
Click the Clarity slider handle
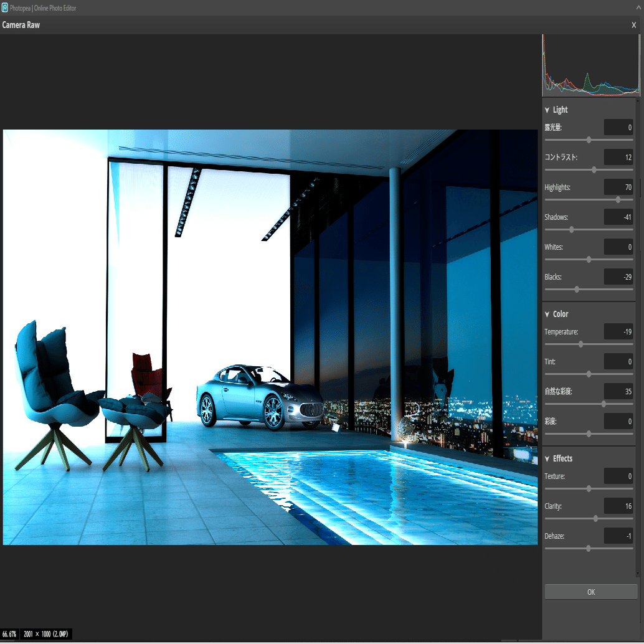coord(595,519)
